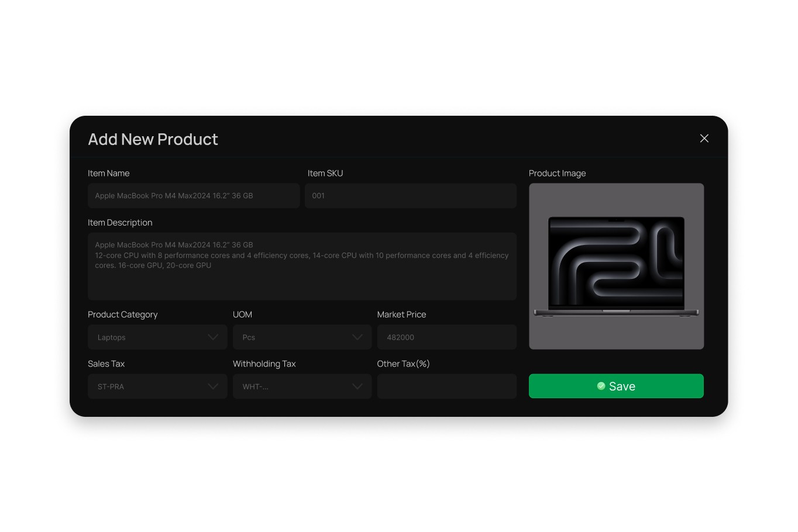Click the empty Other Tax(%) field
The image size is (798, 532).
(447, 386)
